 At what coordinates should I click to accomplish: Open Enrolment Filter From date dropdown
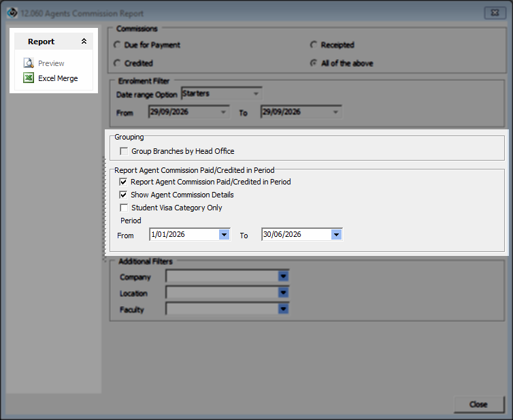point(223,112)
